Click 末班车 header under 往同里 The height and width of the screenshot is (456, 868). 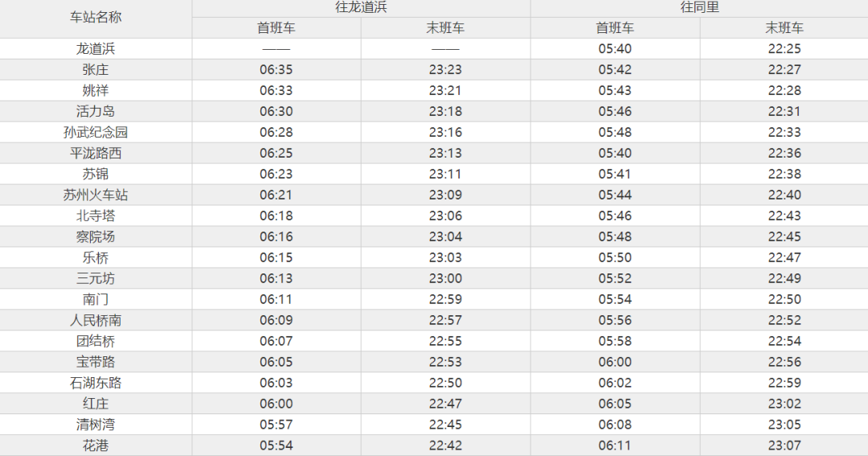[784, 27]
